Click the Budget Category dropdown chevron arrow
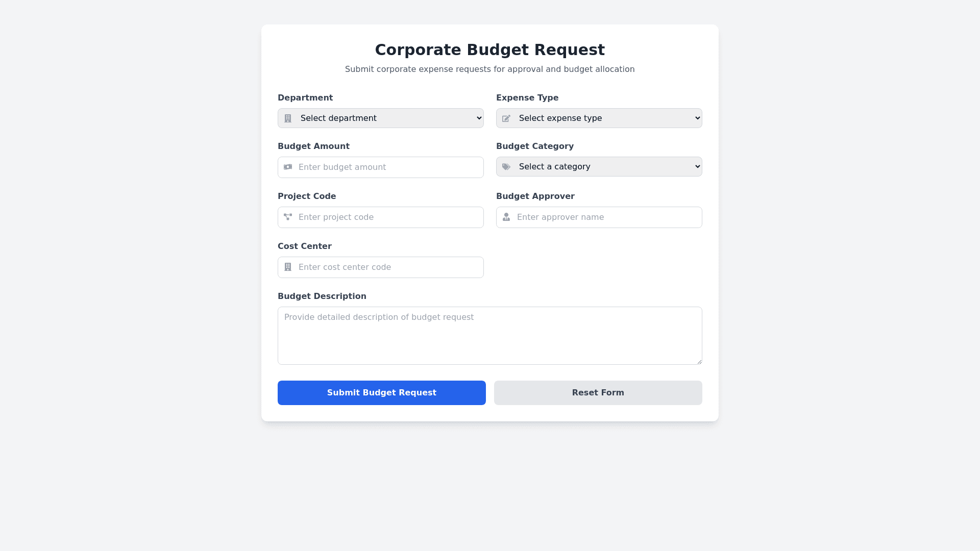980x551 pixels. point(697,167)
